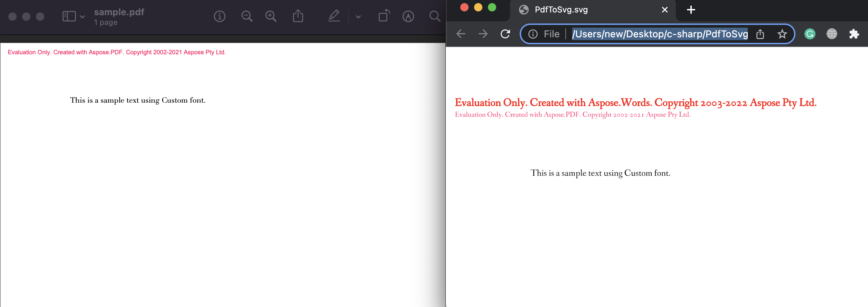Rotate the PDF page
The image size is (868, 307).
pyautogui.click(x=384, y=16)
